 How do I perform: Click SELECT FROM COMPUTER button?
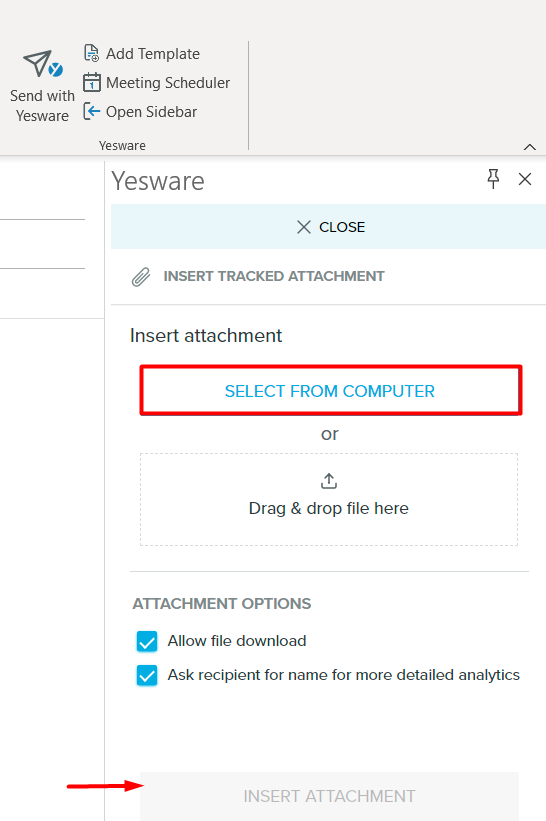[331, 391]
